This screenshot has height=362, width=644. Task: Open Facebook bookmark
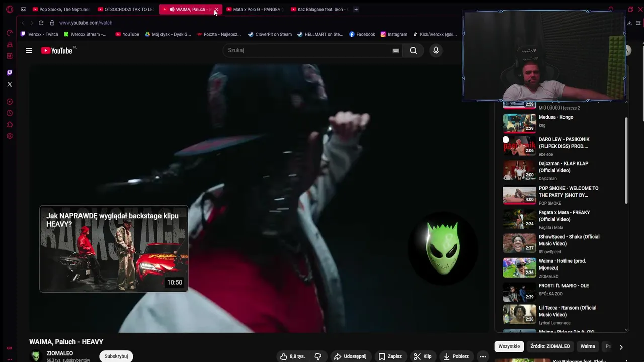point(362,34)
